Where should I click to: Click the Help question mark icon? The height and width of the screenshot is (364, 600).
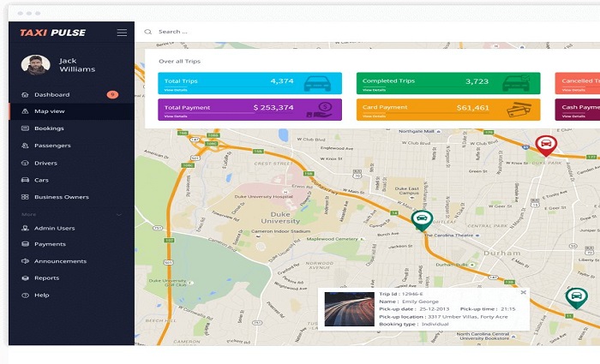click(x=25, y=295)
